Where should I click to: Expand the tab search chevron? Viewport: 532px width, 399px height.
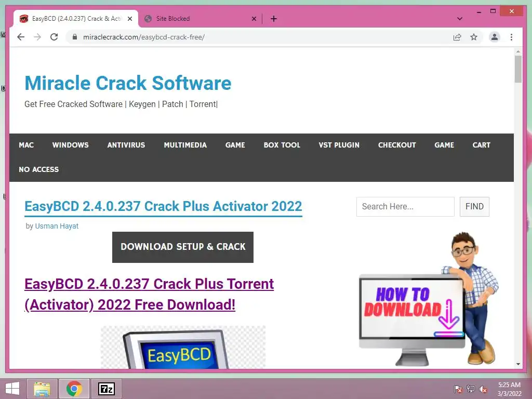[x=460, y=19]
